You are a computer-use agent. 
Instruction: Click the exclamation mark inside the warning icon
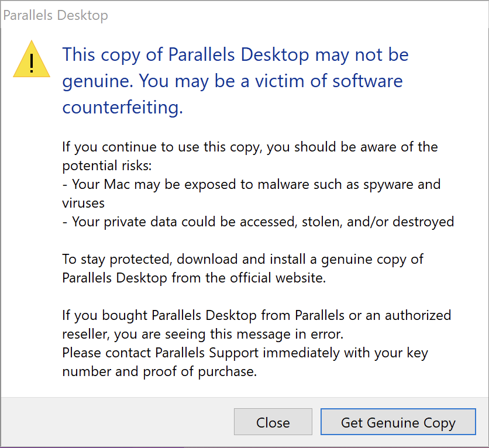point(32,63)
